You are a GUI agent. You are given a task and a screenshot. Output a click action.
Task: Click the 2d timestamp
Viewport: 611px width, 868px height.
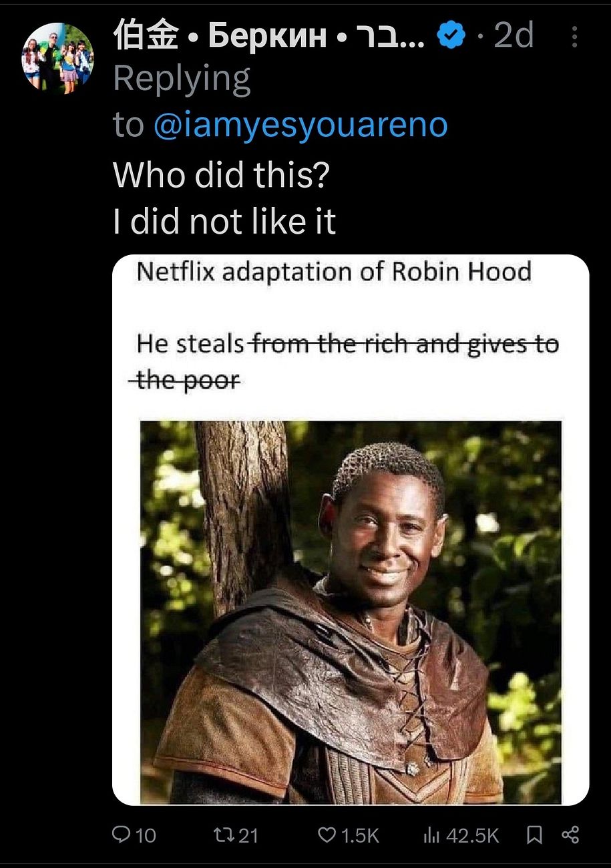click(514, 36)
